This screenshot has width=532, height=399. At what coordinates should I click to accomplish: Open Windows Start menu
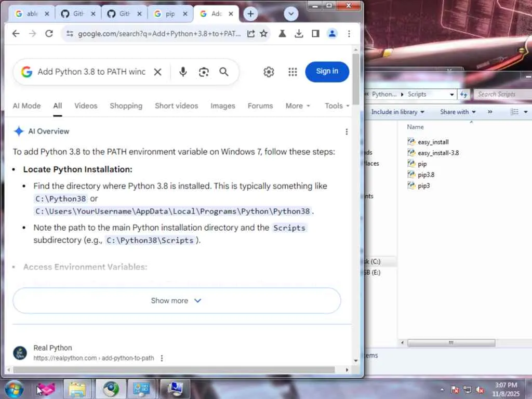point(14,389)
